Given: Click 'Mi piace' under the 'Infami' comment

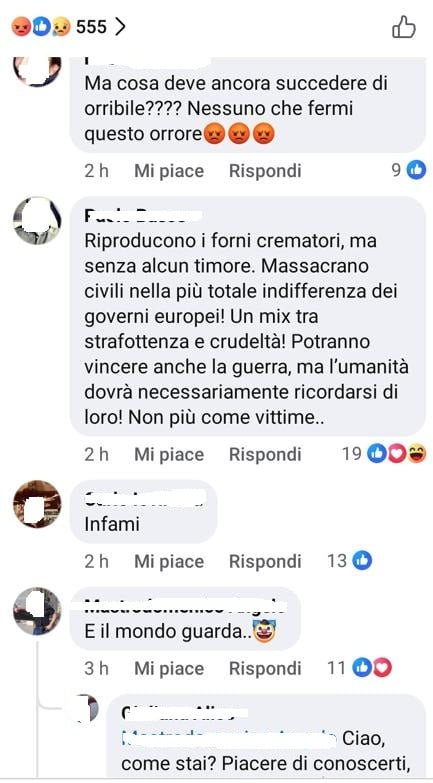Looking at the screenshot, I should (169, 562).
